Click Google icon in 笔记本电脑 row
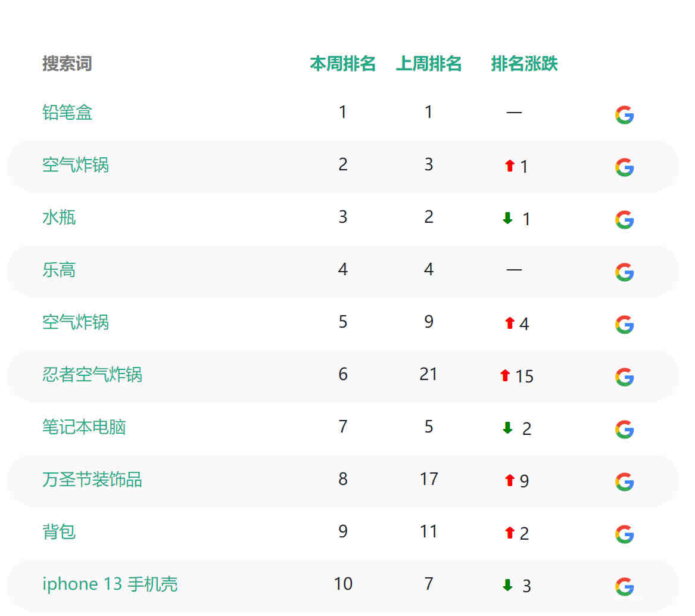 click(624, 430)
